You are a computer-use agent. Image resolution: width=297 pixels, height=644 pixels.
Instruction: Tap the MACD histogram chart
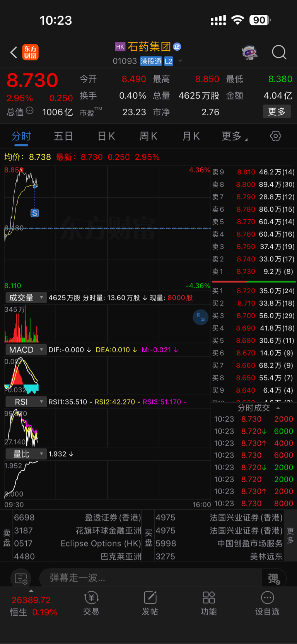[x=107, y=376]
